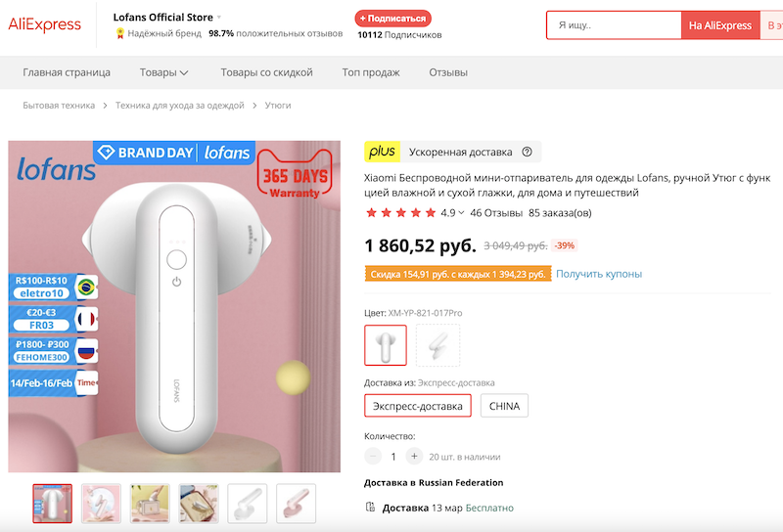
Task: Expand the Lofans Official Store dropdown arrow
Action: [219, 17]
